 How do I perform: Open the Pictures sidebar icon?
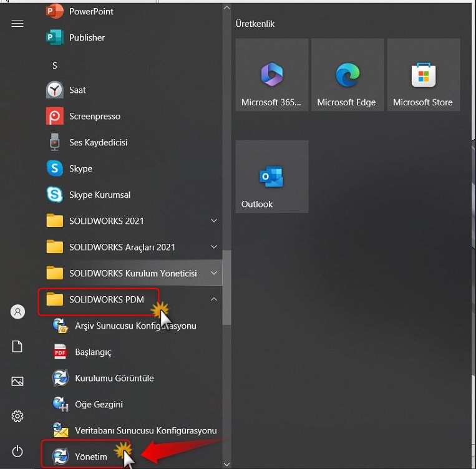17,381
